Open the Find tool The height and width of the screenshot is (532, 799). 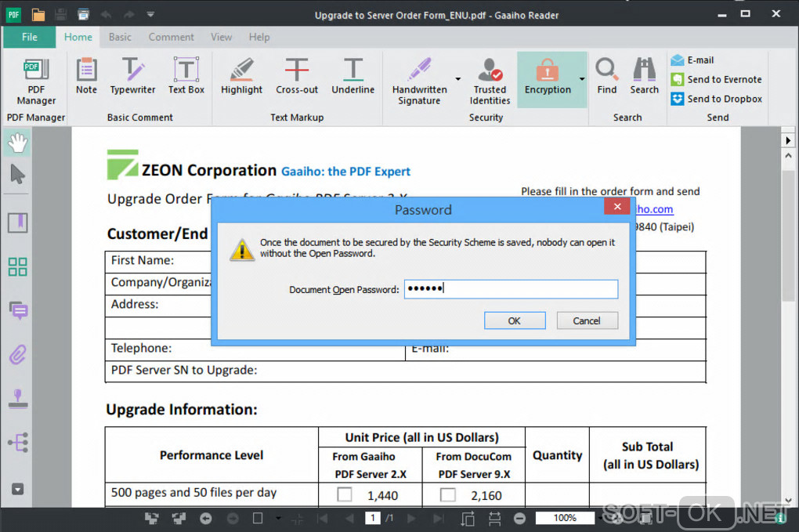(x=606, y=76)
